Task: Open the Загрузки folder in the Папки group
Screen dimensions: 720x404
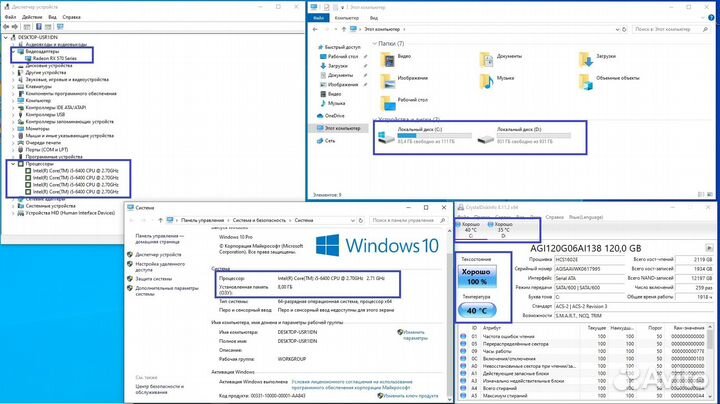Action: pos(597,58)
